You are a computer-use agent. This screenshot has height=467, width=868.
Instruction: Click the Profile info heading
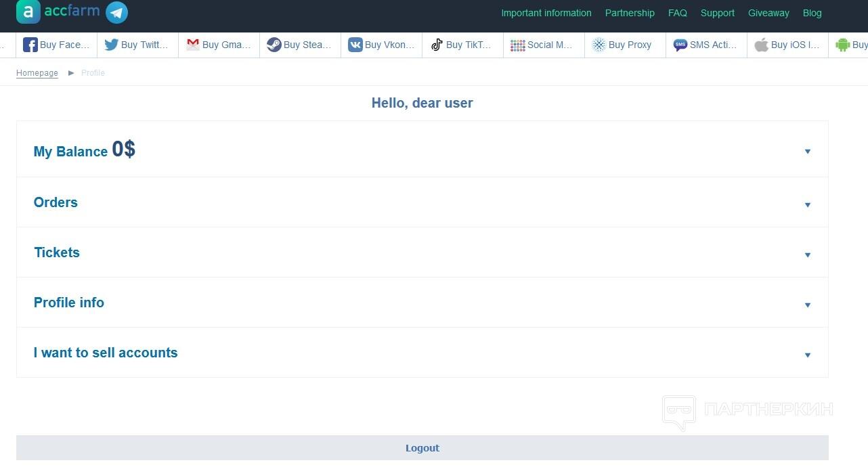pyautogui.click(x=69, y=303)
